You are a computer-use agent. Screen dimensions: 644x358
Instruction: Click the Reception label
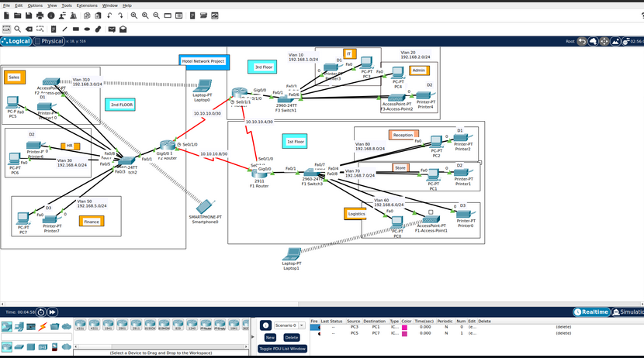pos(403,135)
